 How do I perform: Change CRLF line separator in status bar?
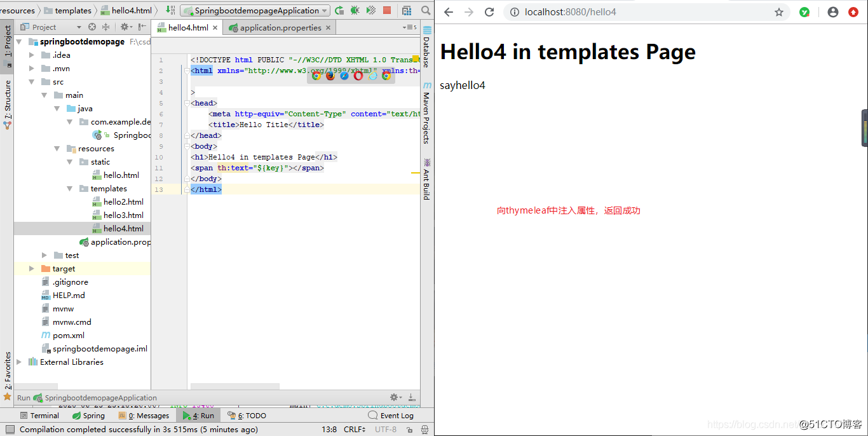coord(355,430)
